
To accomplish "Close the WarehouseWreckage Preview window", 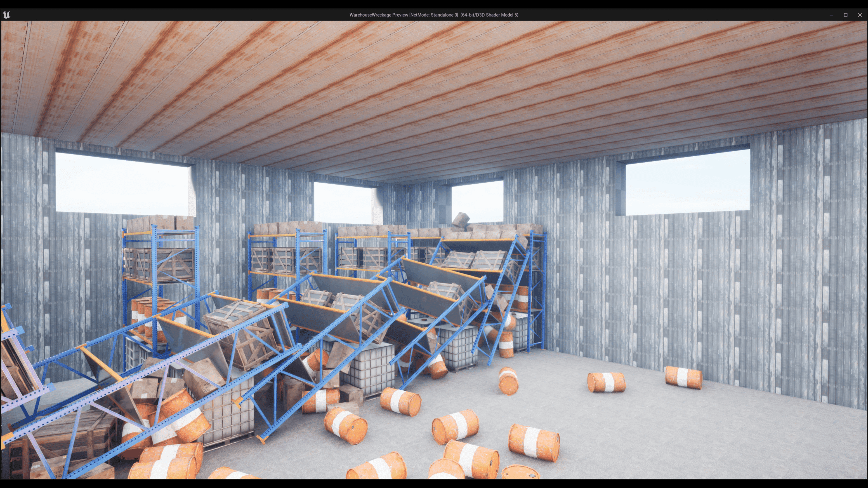I will pos(860,15).
